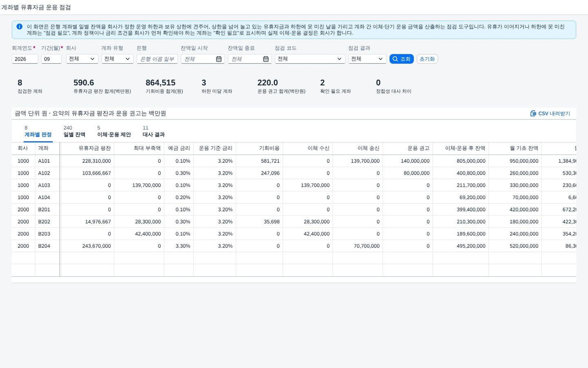This screenshot has height=368, width=588.
Task: Open the 점검 코드 dropdown
Action: 310,59
